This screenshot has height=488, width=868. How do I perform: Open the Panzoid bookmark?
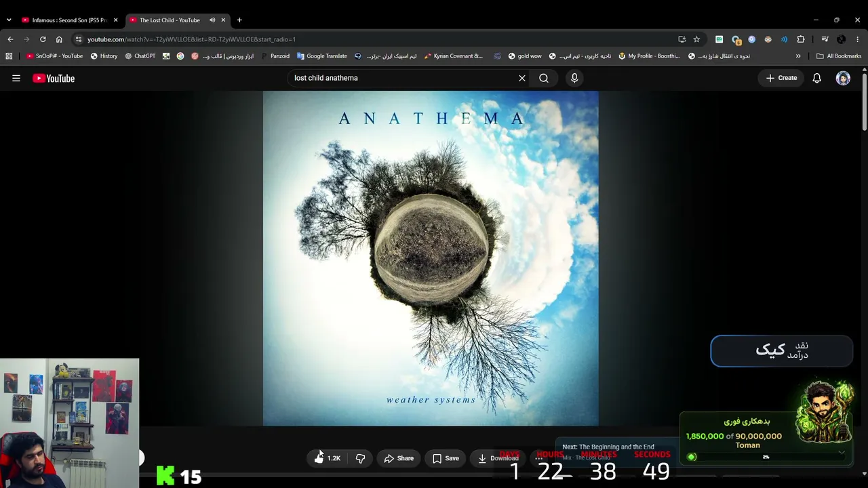(275, 56)
